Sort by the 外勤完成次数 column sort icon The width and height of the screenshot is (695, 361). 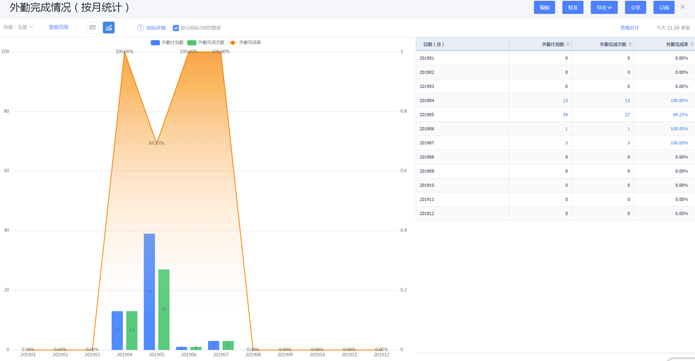630,44
